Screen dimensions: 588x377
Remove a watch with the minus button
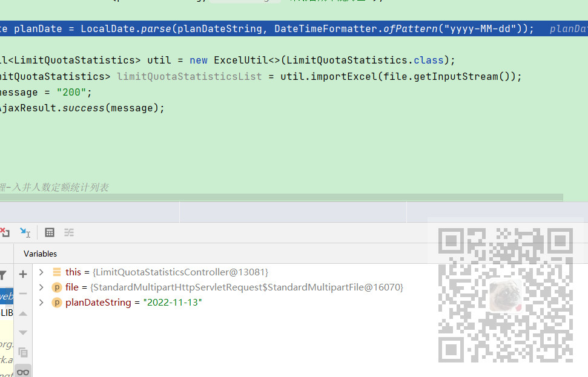tap(22, 293)
